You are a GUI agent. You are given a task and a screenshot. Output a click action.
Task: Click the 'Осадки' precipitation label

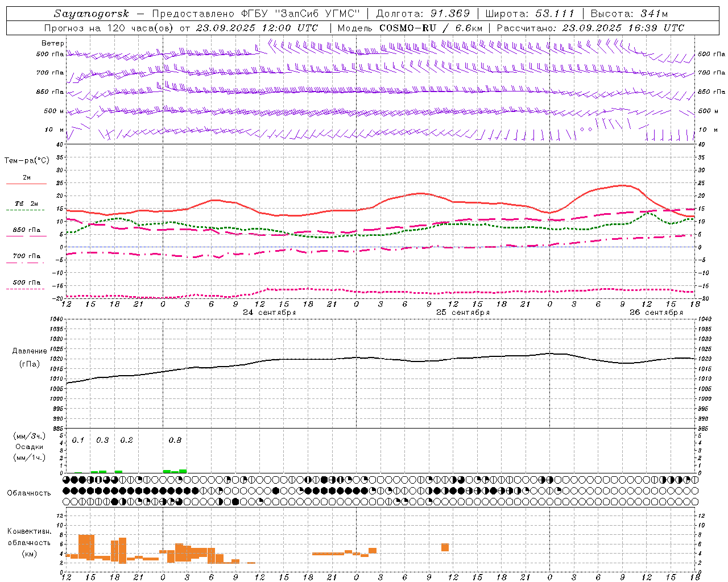pyautogui.click(x=30, y=447)
